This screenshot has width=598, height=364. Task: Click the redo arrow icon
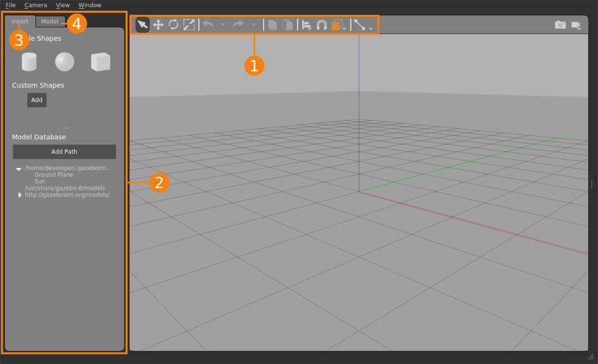238,25
